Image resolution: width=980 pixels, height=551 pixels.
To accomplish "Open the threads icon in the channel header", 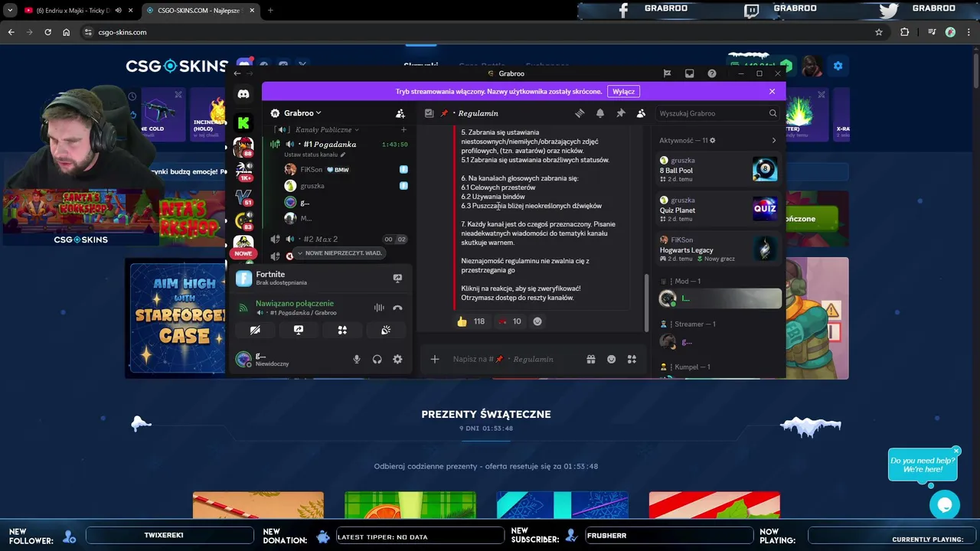I will coord(580,113).
